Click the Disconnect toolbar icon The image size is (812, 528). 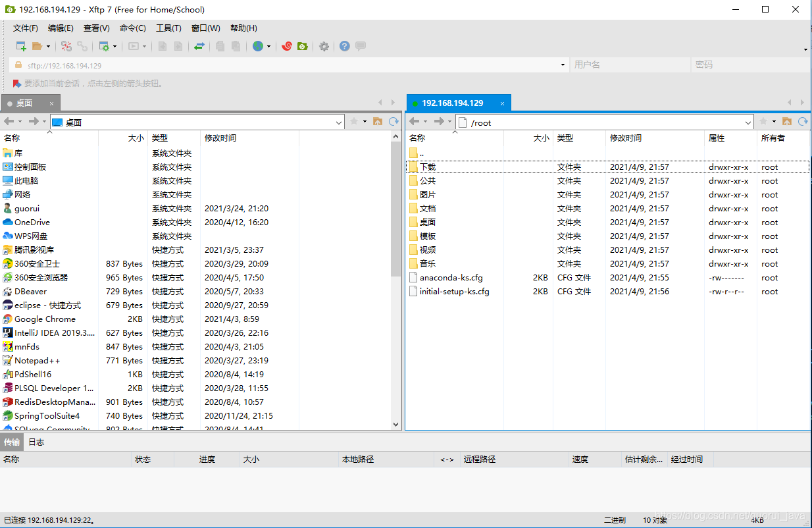(x=66, y=46)
